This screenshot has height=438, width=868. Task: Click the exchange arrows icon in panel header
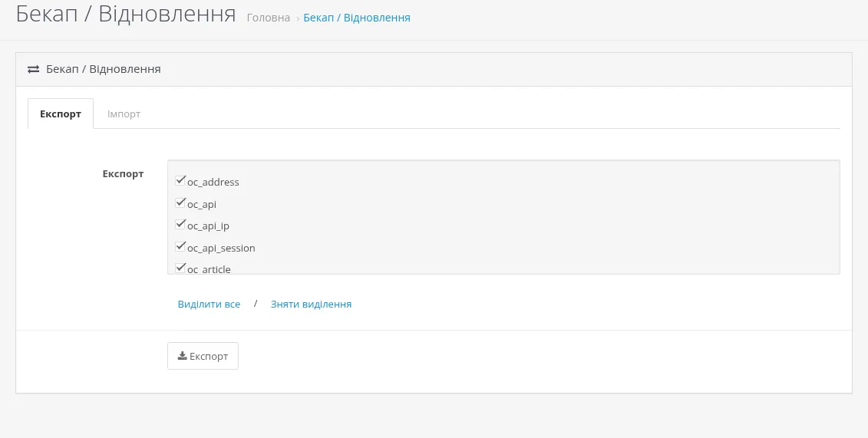34,69
